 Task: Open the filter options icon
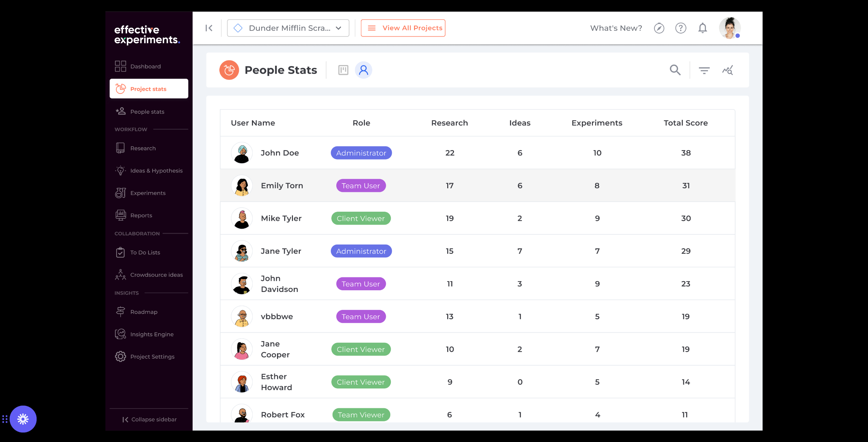pyautogui.click(x=704, y=70)
